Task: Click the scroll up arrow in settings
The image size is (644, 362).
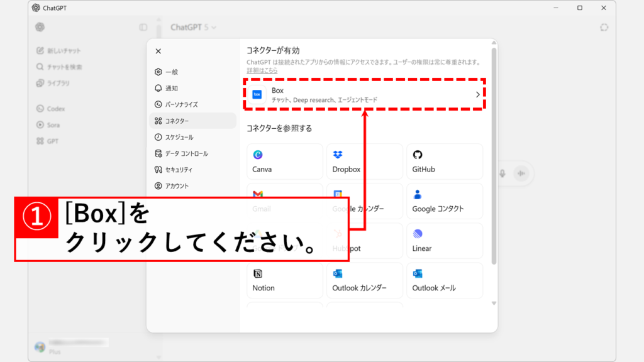Action: click(x=494, y=43)
